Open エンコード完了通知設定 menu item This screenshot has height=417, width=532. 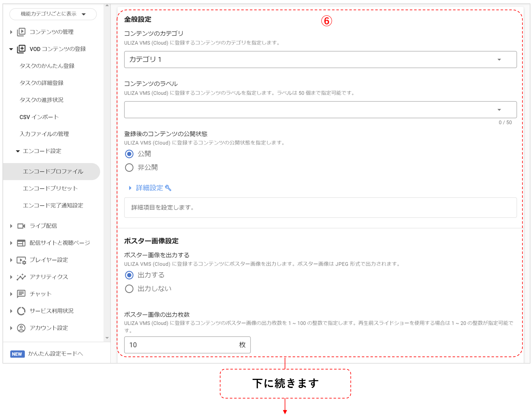point(53,205)
